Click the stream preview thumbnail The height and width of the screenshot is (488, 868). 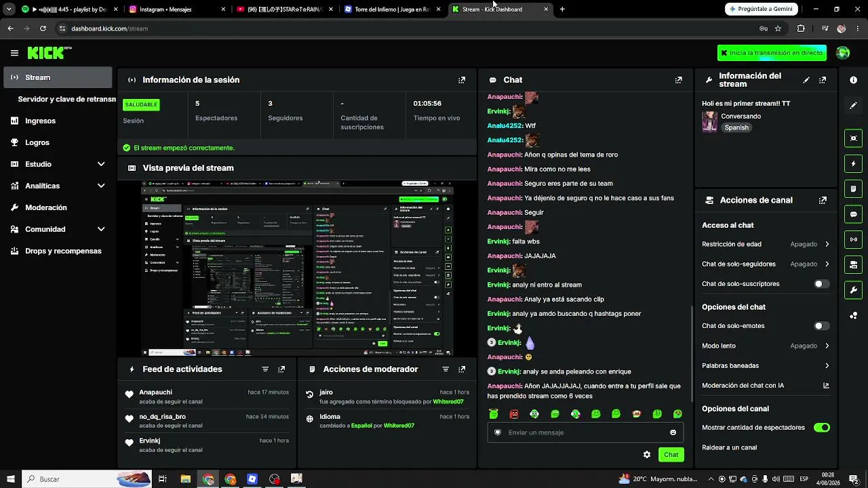(297, 268)
